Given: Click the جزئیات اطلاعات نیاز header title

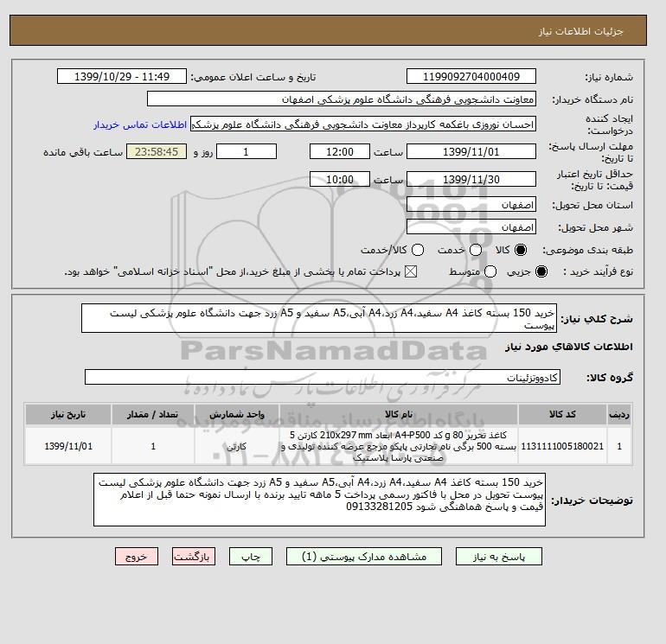Looking at the screenshot, I should 580,31.
